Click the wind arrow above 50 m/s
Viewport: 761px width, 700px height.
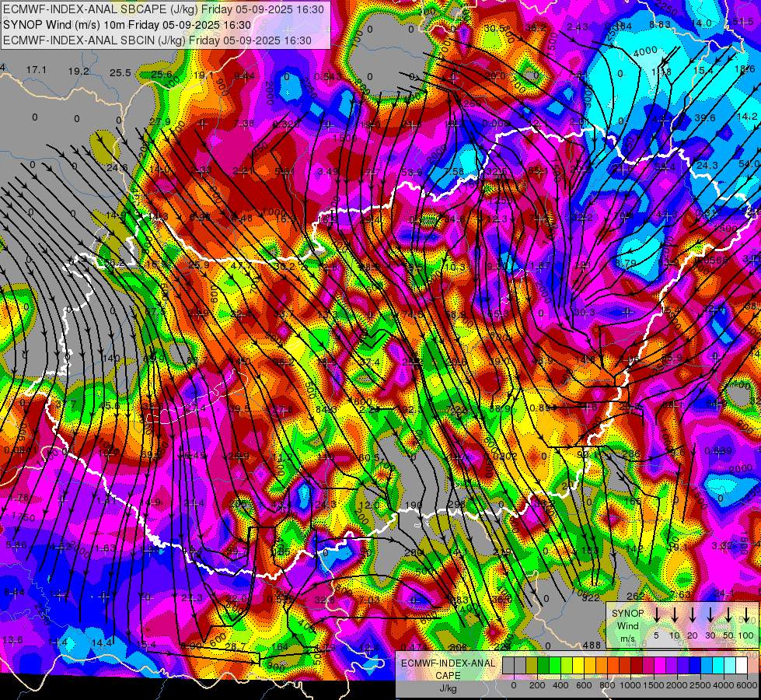(728, 614)
